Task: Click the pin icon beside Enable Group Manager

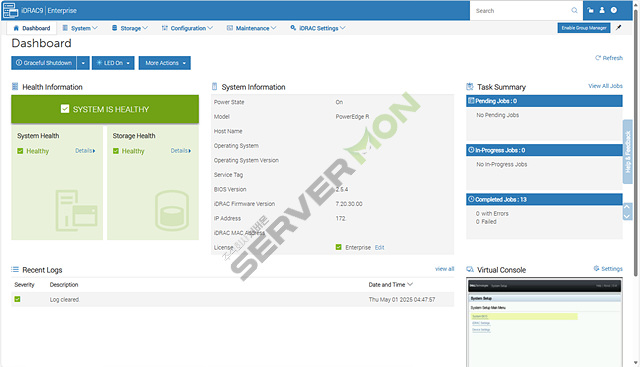Action: (619, 27)
